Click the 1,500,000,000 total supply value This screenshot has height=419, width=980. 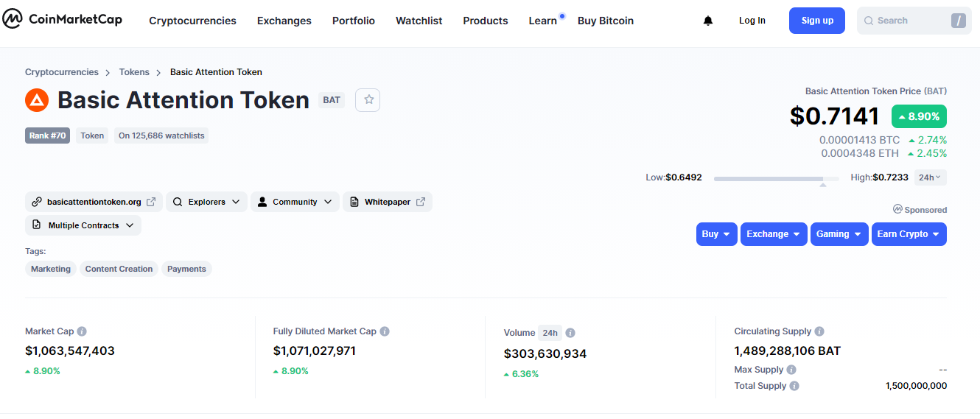click(916, 386)
